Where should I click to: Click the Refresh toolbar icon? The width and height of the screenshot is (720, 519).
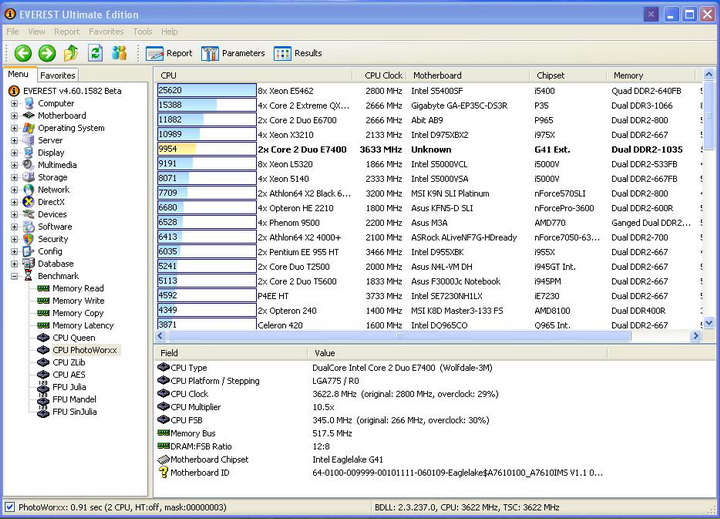tap(95, 53)
